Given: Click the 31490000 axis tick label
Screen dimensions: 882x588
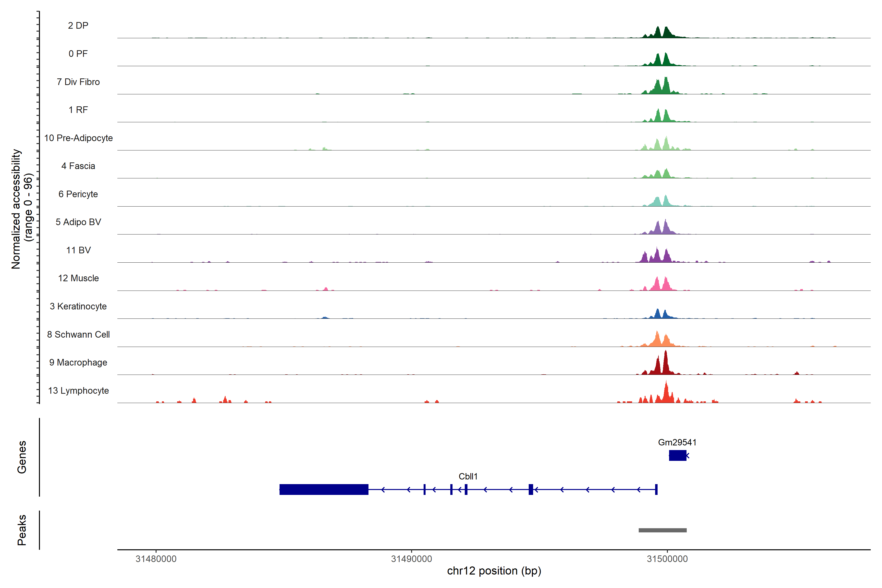Looking at the screenshot, I should (411, 559).
